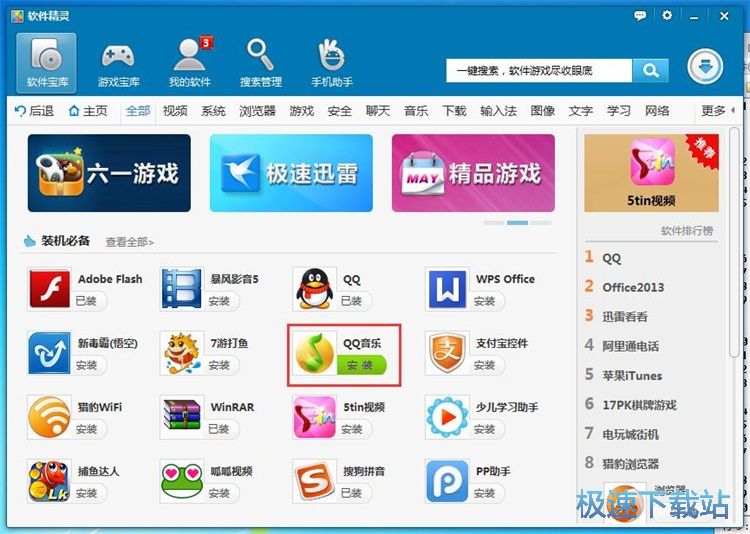Viewport: 750px width, 534px height.
Task: Open the feedback speech bubble icon
Action: [x=640, y=16]
